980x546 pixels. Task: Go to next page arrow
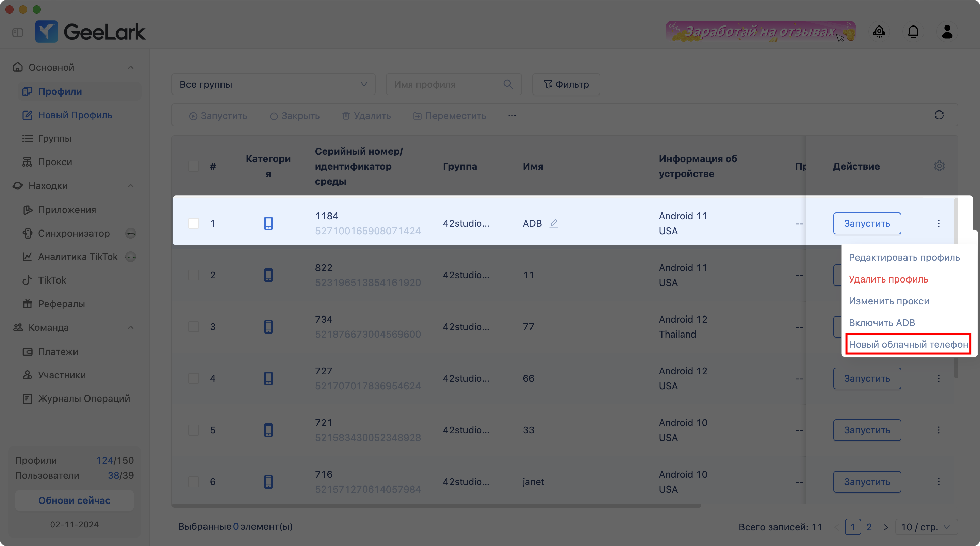click(886, 527)
